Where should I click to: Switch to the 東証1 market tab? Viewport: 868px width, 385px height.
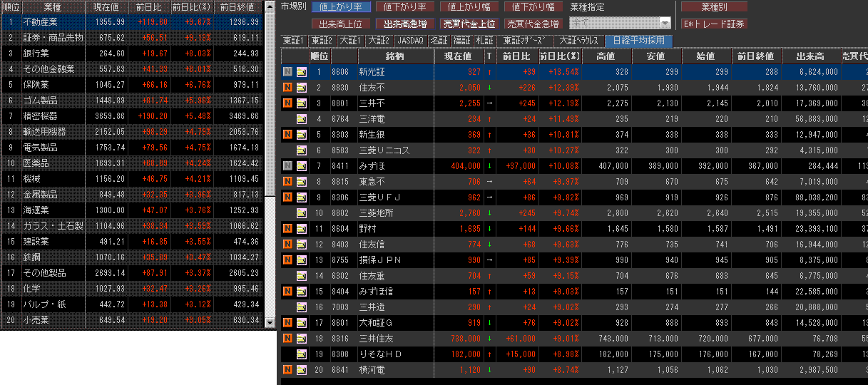(293, 41)
